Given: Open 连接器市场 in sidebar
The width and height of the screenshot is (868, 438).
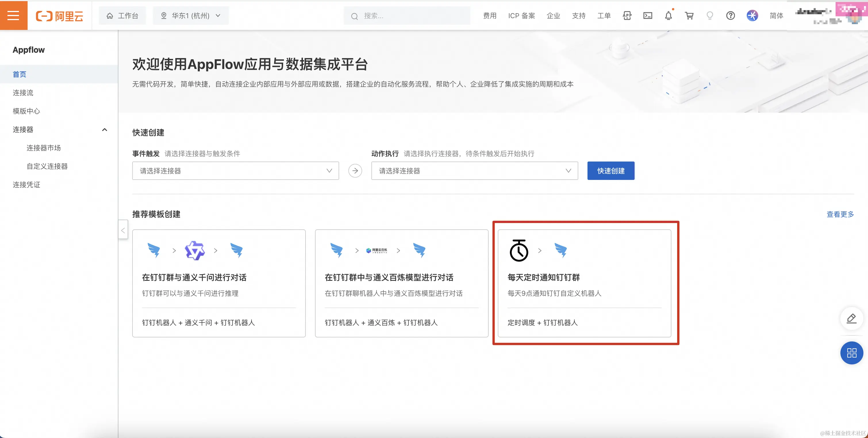Looking at the screenshot, I should (x=43, y=148).
